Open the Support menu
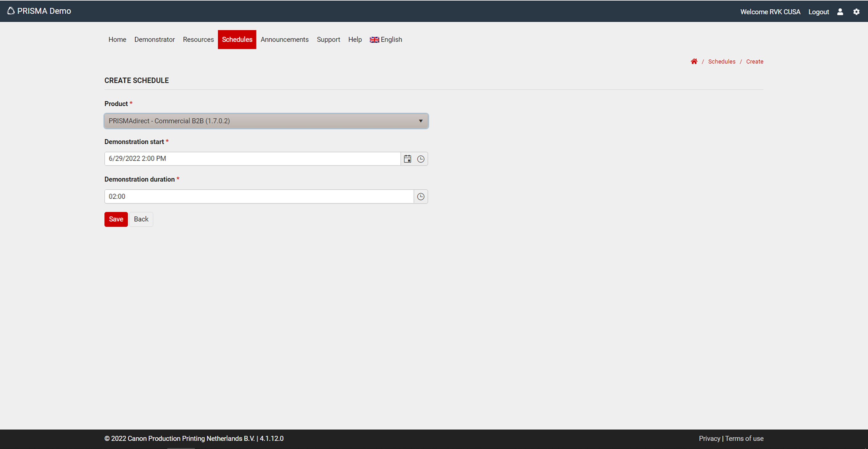 (x=328, y=40)
